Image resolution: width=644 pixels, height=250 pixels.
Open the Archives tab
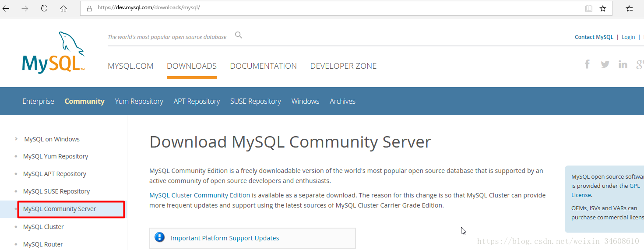(342, 101)
